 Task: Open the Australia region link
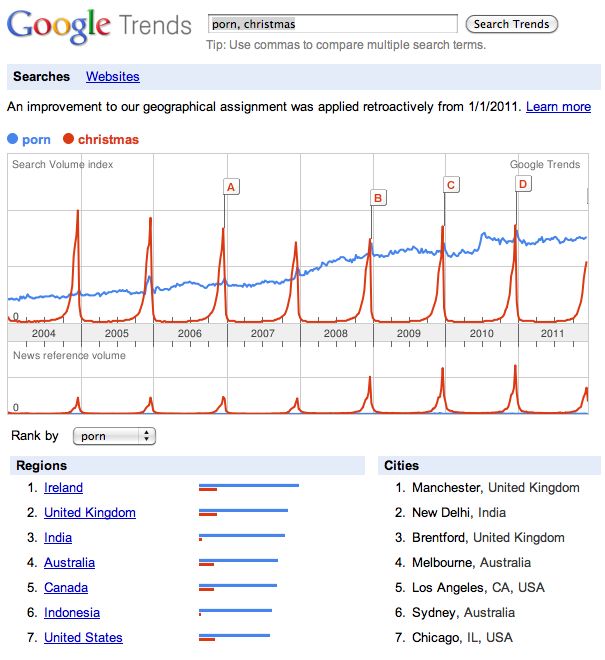[69, 563]
